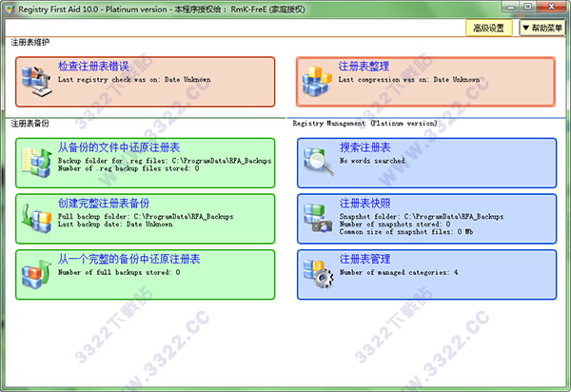The width and height of the screenshot is (571, 392).
Task: Click 'Number of .reg backup files stored: 0'
Action: point(128,168)
